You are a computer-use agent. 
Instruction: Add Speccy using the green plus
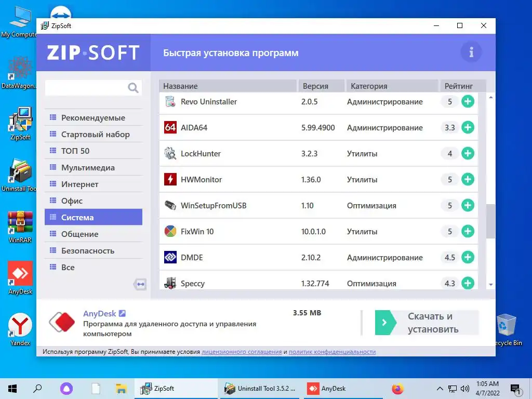[x=468, y=283]
